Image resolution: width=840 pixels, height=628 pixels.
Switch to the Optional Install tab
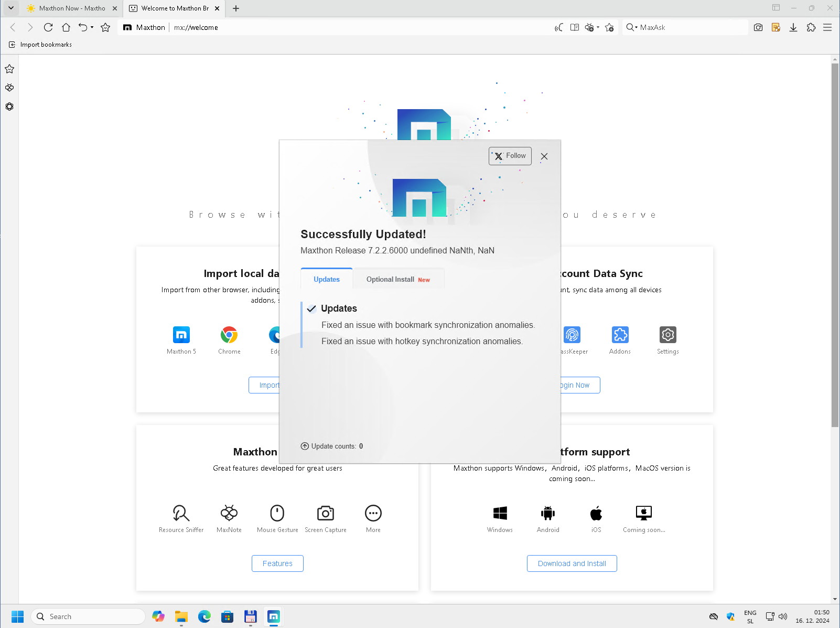click(399, 279)
